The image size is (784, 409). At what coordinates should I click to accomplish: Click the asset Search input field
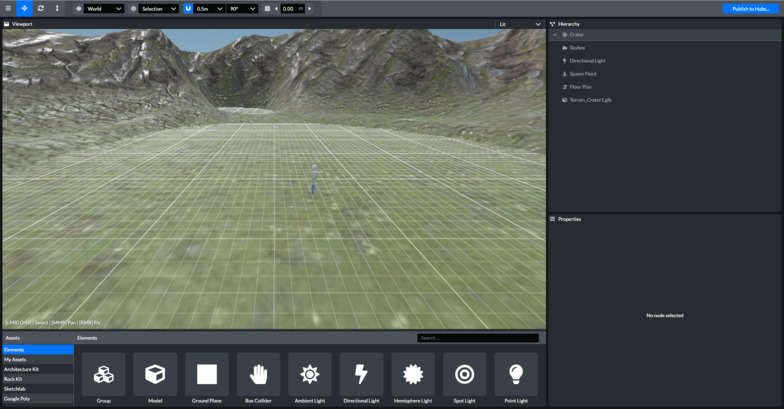(478, 338)
